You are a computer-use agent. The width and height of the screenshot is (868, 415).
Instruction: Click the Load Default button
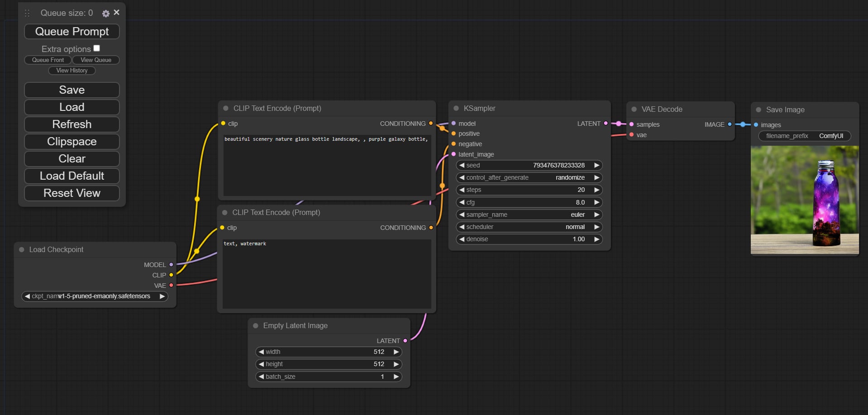[x=72, y=176]
